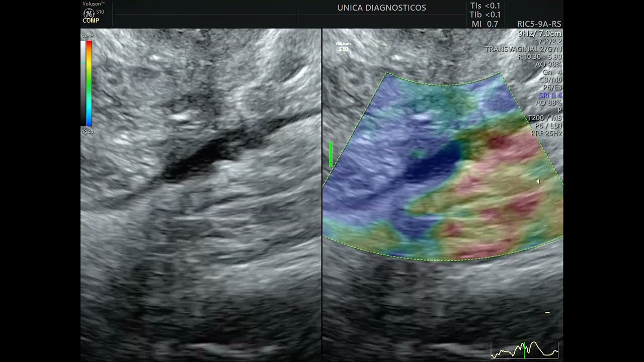Click the grayscale map bar beside color scale
Viewport: 644px width, 362px height.
point(83,83)
